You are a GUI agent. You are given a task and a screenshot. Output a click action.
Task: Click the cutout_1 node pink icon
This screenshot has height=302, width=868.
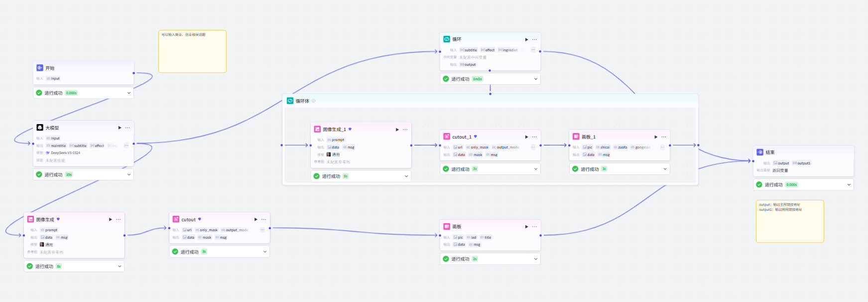tap(447, 137)
